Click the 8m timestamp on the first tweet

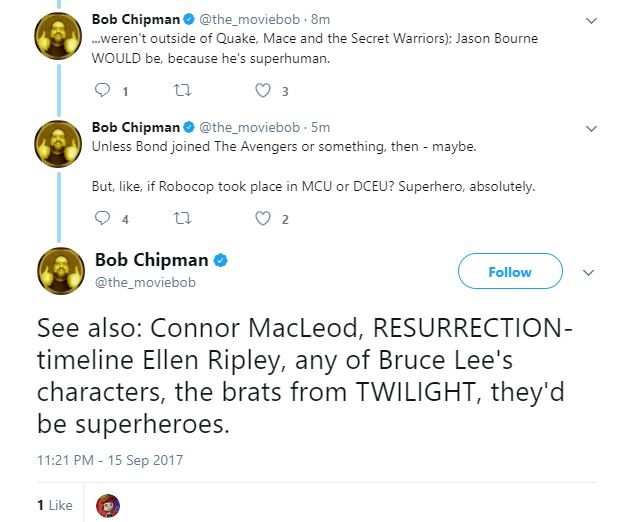[x=320, y=19]
